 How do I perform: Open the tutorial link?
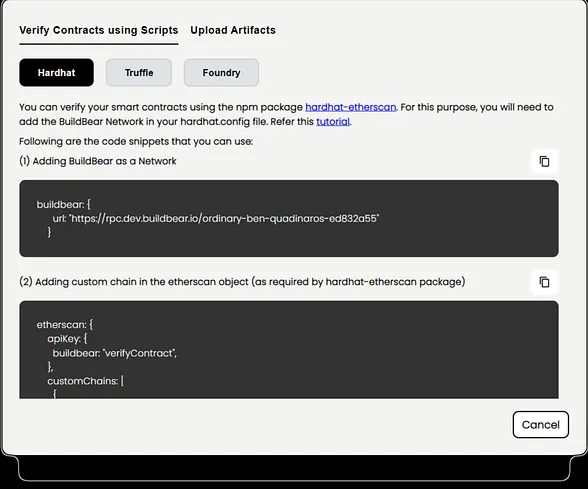(333, 122)
